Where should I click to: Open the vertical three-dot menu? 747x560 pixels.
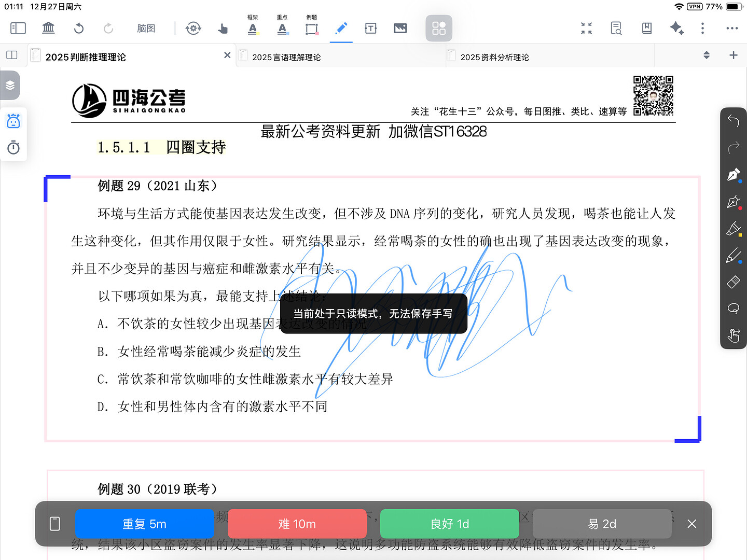702,28
